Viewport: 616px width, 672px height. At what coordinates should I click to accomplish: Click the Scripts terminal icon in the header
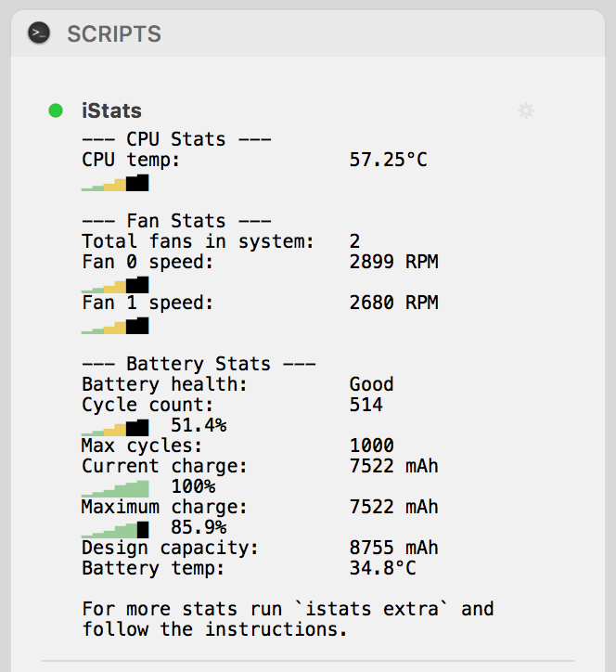pos(39,33)
